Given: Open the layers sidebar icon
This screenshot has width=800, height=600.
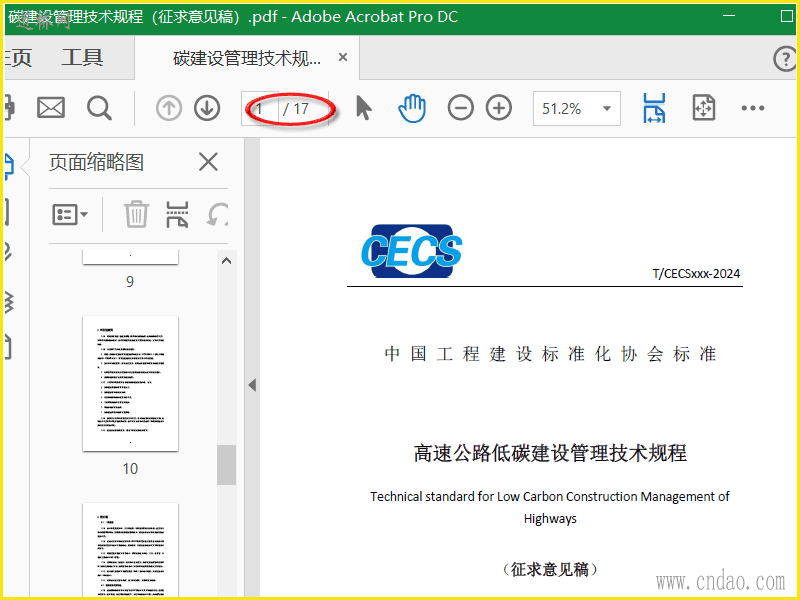Looking at the screenshot, I should (9, 302).
